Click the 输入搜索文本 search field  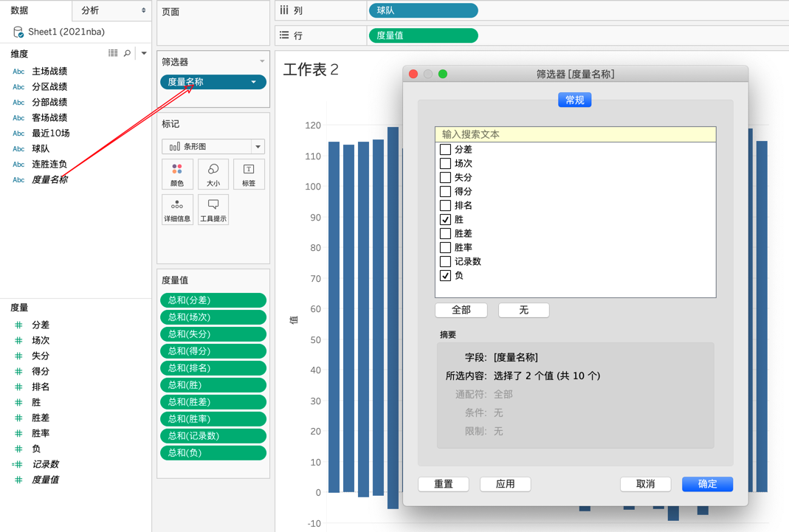tap(575, 134)
